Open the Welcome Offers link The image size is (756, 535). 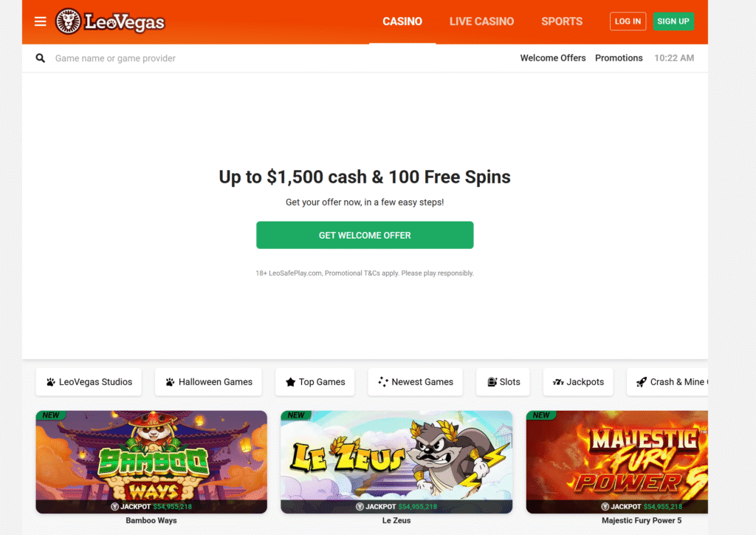[553, 58]
